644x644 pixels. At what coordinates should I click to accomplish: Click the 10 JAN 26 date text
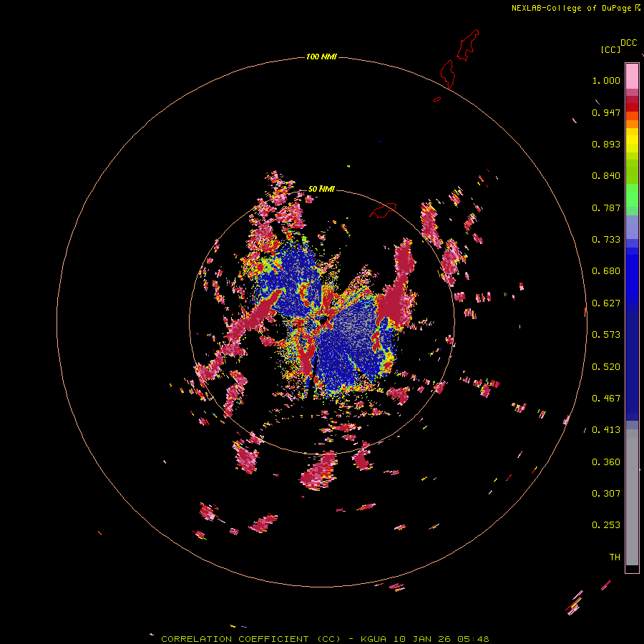click(421, 639)
